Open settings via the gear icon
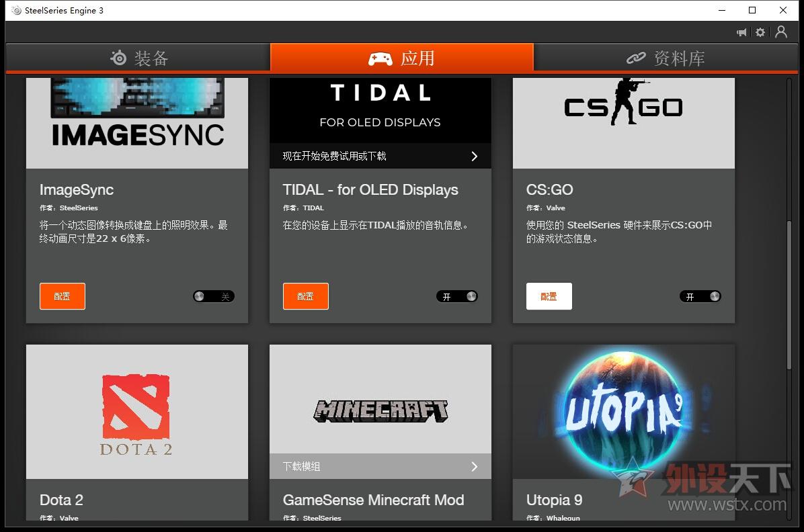The height and width of the screenshot is (532, 804). coord(760,32)
